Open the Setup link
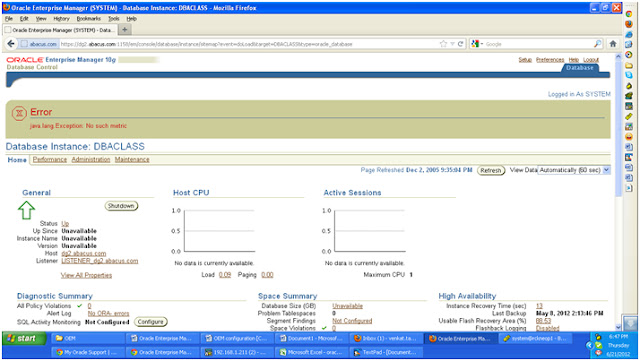This screenshot has width=640, height=361. 525,60
